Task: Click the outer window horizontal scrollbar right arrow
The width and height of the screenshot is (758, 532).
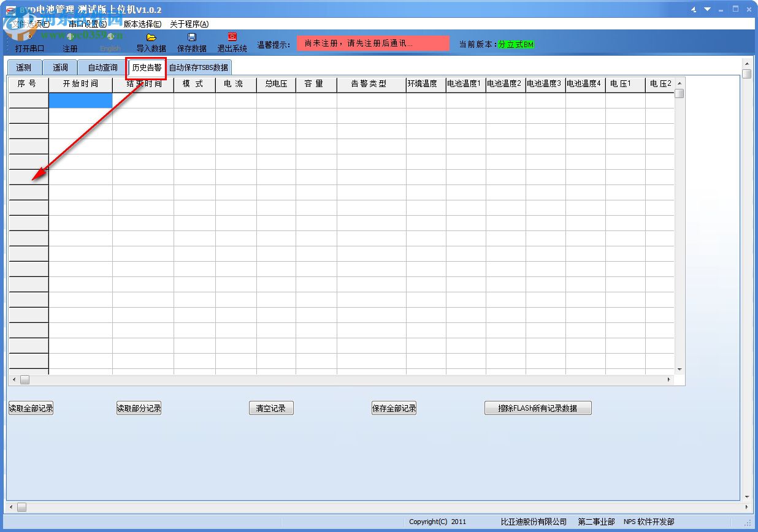Action: coord(746,507)
